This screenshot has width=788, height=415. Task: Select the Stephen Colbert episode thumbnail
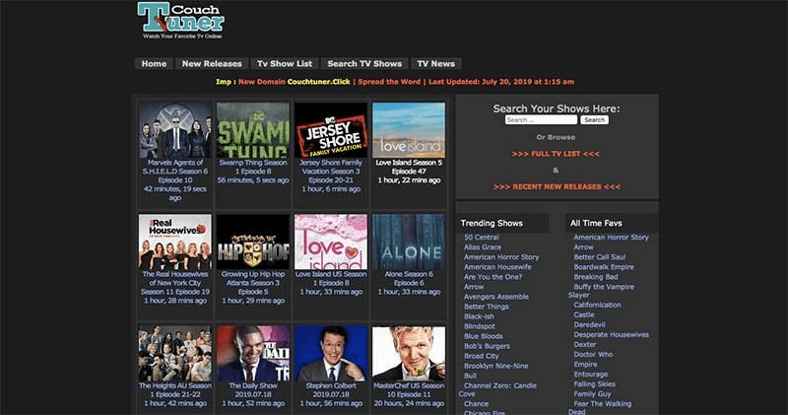pos(331,353)
